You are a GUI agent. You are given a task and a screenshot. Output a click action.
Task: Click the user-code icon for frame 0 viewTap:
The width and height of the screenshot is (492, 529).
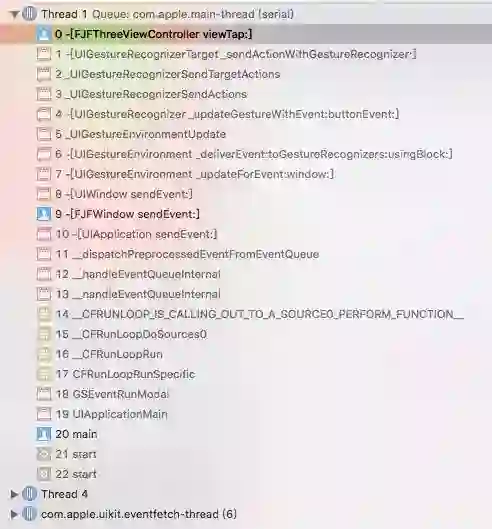click(44, 34)
